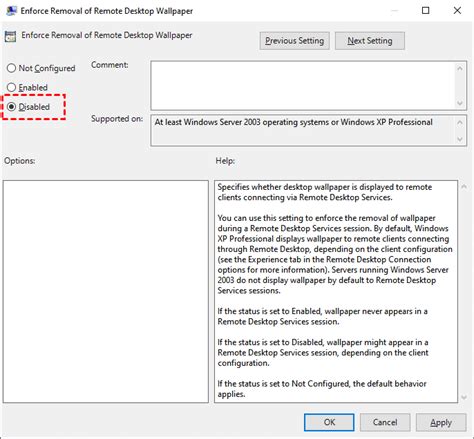This screenshot has height=439, width=474.
Task: Click the Supported on scroll down arrow
Action: (460, 139)
